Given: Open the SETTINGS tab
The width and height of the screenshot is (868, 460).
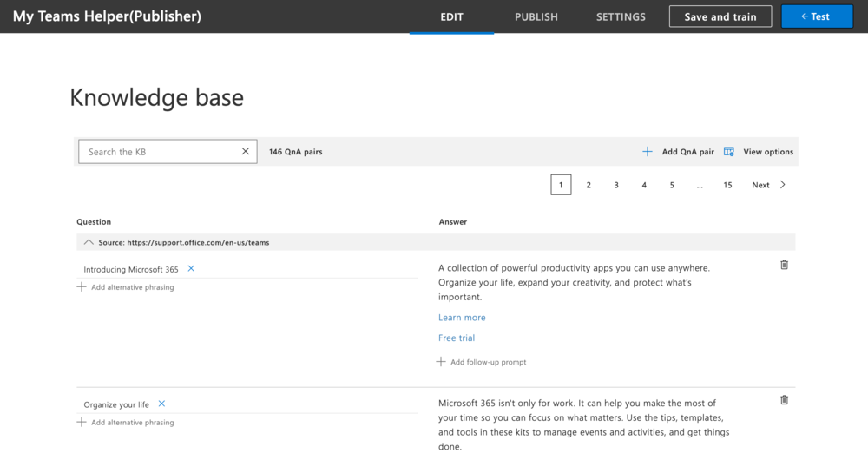Looking at the screenshot, I should pos(621,17).
